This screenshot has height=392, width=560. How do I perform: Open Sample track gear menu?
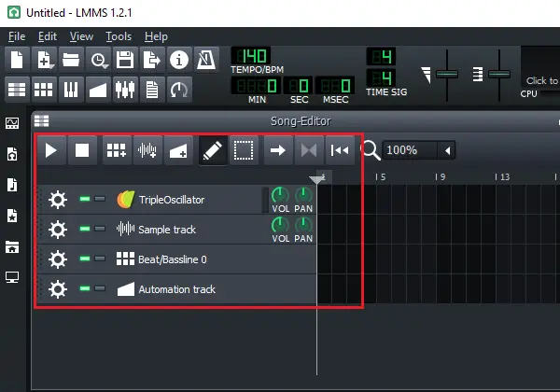(58, 230)
